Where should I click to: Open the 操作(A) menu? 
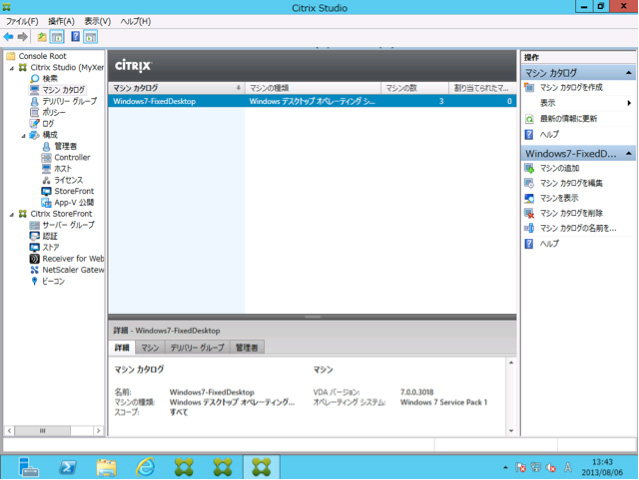tap(61, 21)
